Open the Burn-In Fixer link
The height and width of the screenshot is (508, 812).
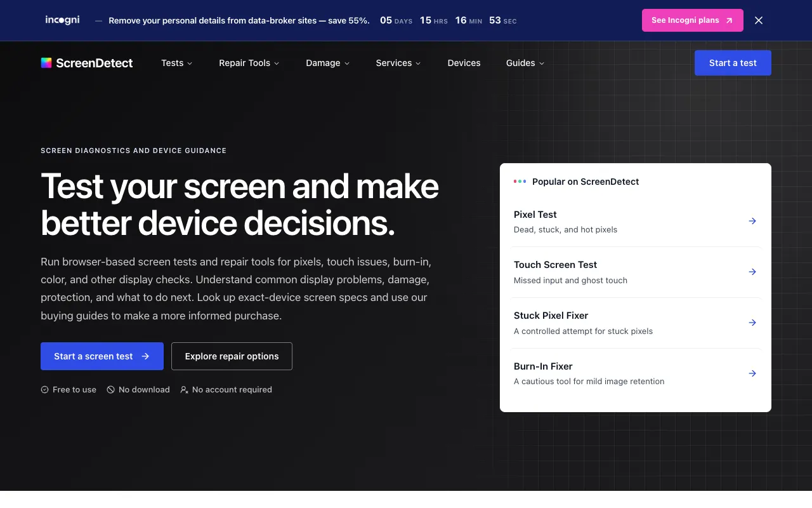click(x=636, y=373)
